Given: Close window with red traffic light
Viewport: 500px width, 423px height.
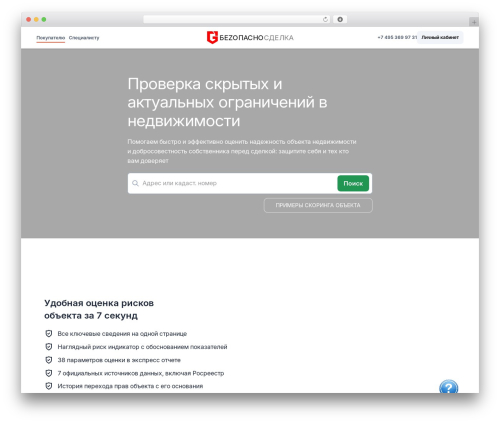Looking at the screenshot, I should point(29,20).
